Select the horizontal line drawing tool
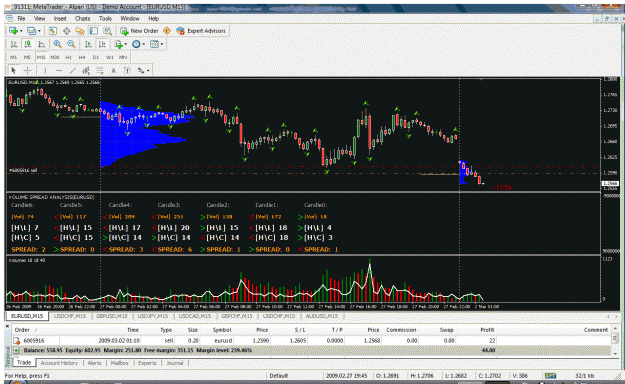Viewport: 625px width, 384px height. pyautogui.click(x=59, y=71)
